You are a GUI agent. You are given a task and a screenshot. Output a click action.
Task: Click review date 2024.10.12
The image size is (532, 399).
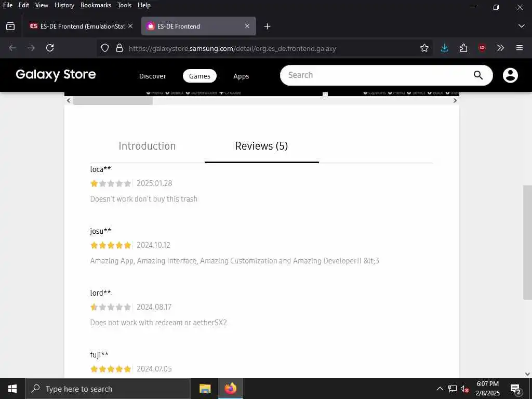point(153,245)
